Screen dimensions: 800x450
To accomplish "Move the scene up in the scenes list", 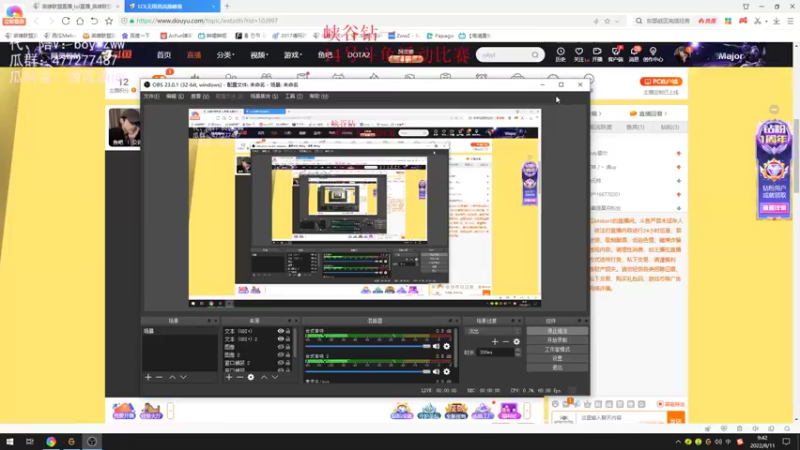I will click(x=172, y=377).
